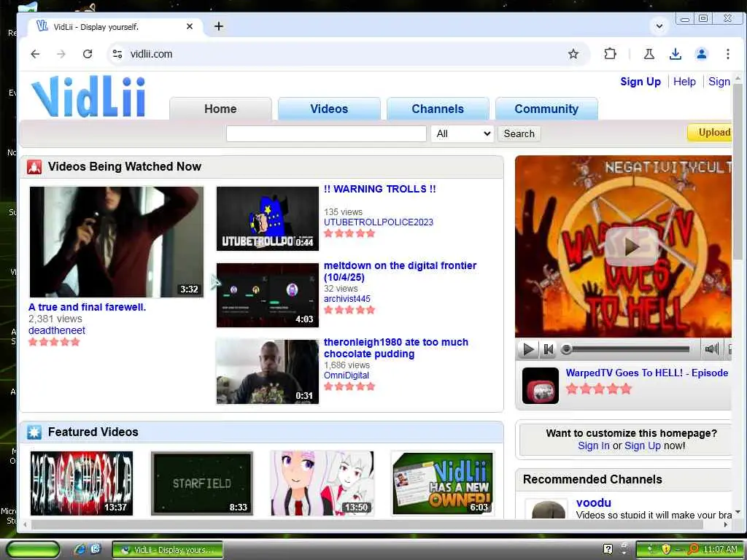Visit UTUBETROLLPOLICE2023 channel
This screenshot has height=560, width=747.
379,222
